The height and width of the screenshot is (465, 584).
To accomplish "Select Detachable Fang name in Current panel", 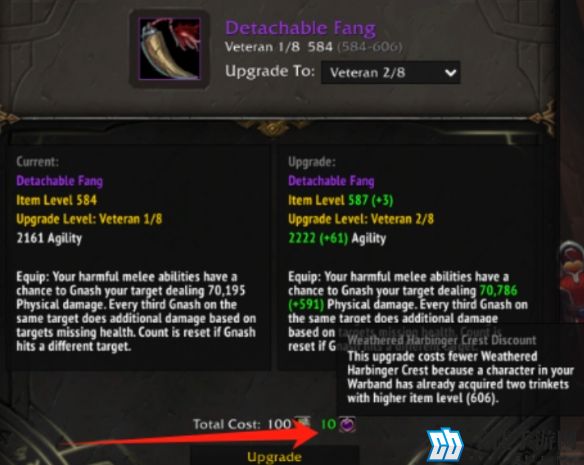I will pyautogui.click(x=60, y=181).
